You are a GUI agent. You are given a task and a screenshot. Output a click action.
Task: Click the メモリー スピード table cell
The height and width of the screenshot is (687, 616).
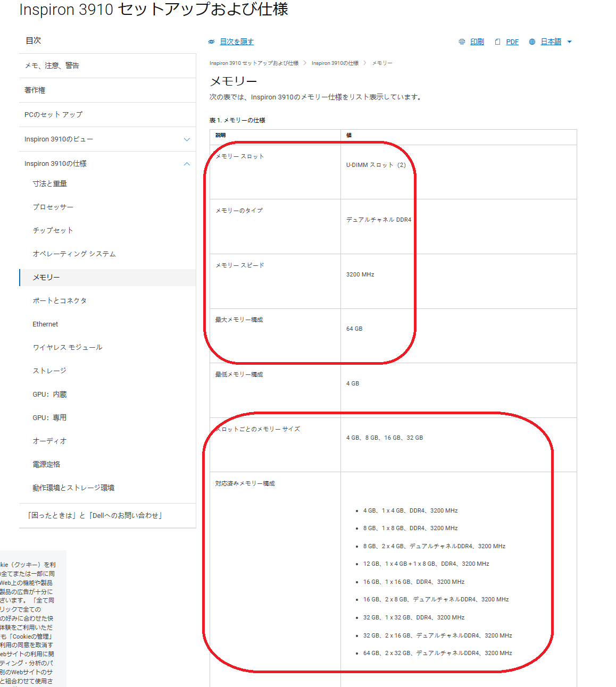(275, 281)
